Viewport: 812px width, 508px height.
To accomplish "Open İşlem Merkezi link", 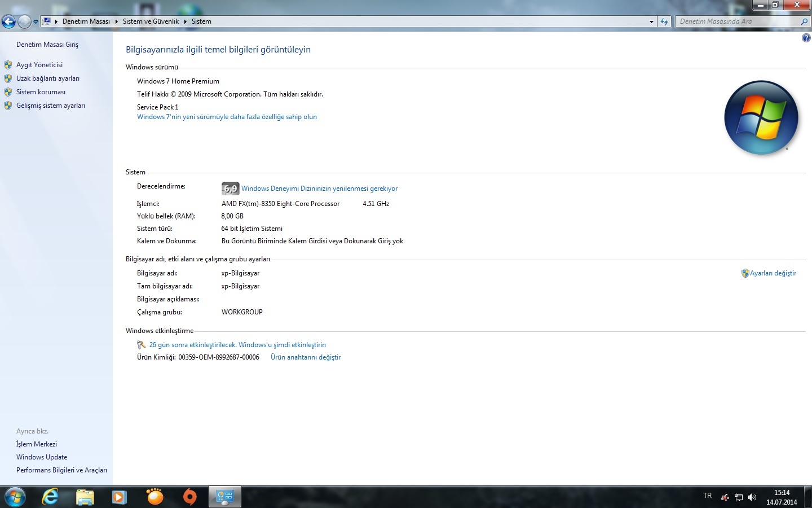I will point(37,444).
